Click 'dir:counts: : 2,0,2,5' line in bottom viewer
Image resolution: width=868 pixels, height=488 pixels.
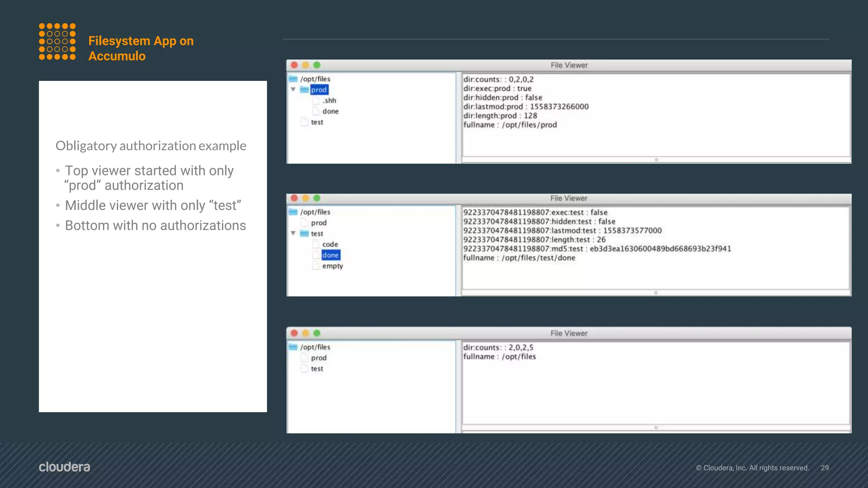pos(498,347)
